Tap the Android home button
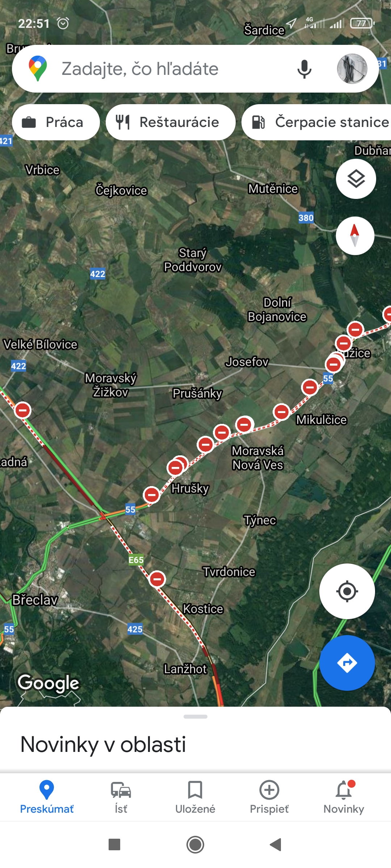Viewport: 391px width, 868px height. pos(195,844)
